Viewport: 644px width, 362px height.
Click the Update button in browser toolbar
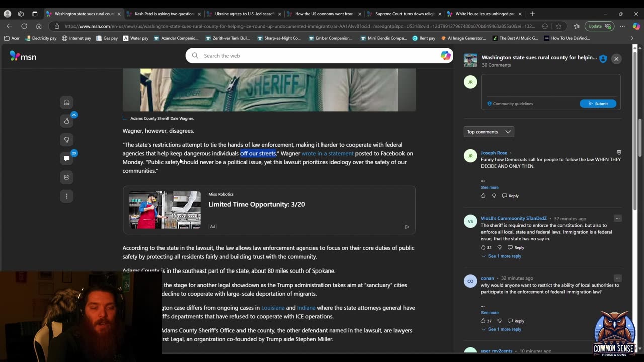click(x=600, y=26)
